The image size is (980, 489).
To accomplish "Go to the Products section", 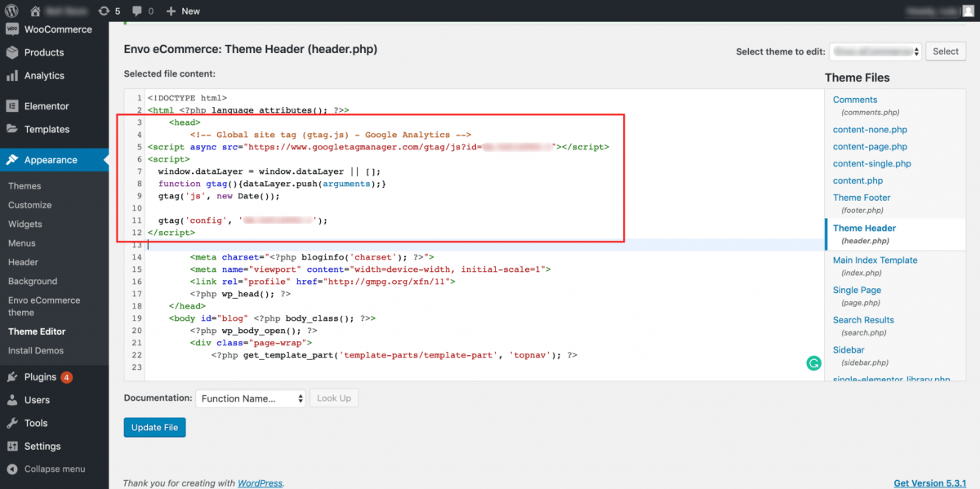I will point(54,52).
